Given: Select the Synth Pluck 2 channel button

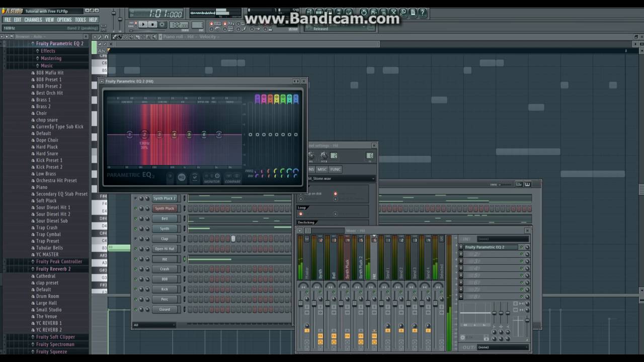Looking at the screenshot, I should coord(165,198).
